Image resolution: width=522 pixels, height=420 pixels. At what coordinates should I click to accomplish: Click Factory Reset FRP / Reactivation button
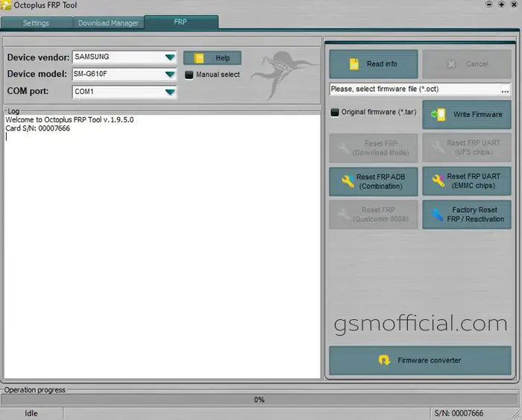(467, 215)
